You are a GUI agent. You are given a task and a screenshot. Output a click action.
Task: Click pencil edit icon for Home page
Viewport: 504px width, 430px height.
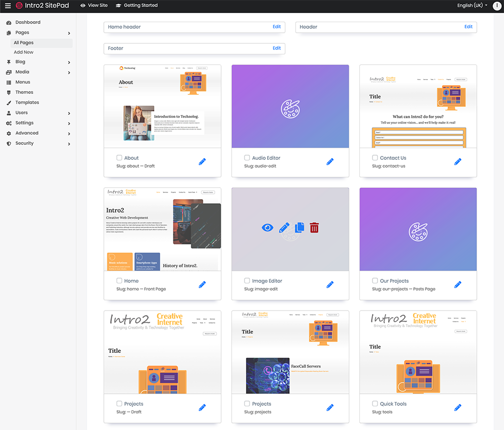pos(202,285)
